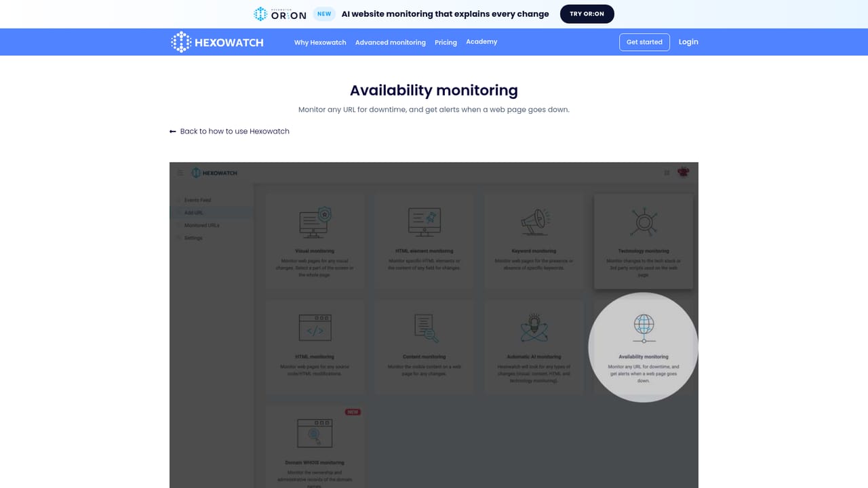Image resolution: width=868 pixels, height=488 pixels.
Task: Click the Hexowatch logo inside the dashboard screenshot
Action: tap(214, 173)
